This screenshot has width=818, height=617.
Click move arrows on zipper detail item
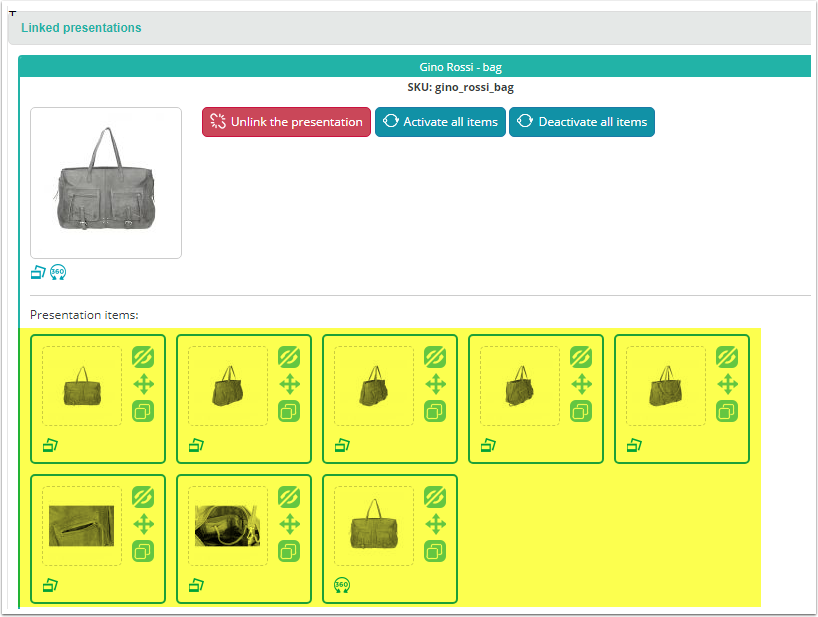pyautogui.click(x=143, y=524)
